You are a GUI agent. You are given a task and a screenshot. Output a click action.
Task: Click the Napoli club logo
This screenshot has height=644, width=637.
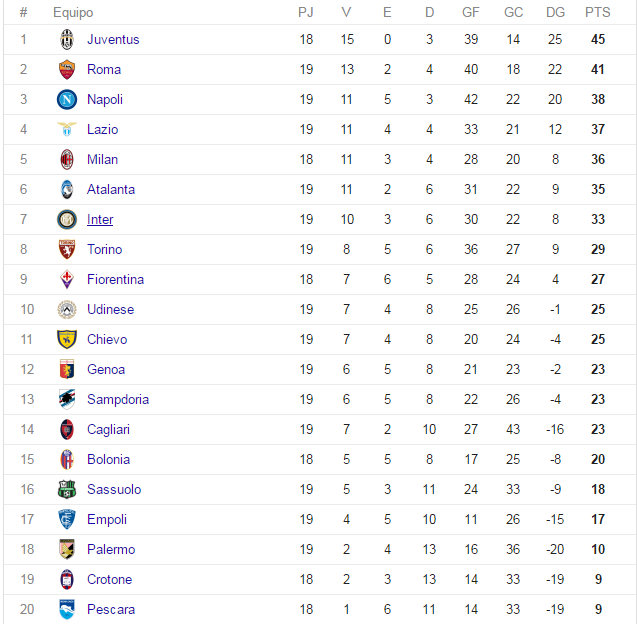coord(67,99)
